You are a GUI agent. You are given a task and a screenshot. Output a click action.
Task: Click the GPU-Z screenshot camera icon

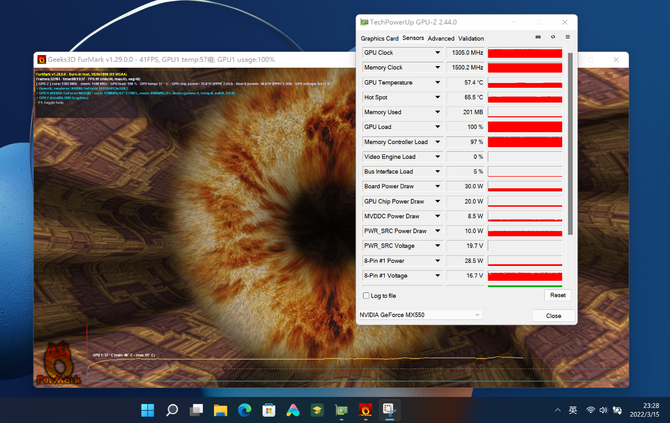coord(538,38)
